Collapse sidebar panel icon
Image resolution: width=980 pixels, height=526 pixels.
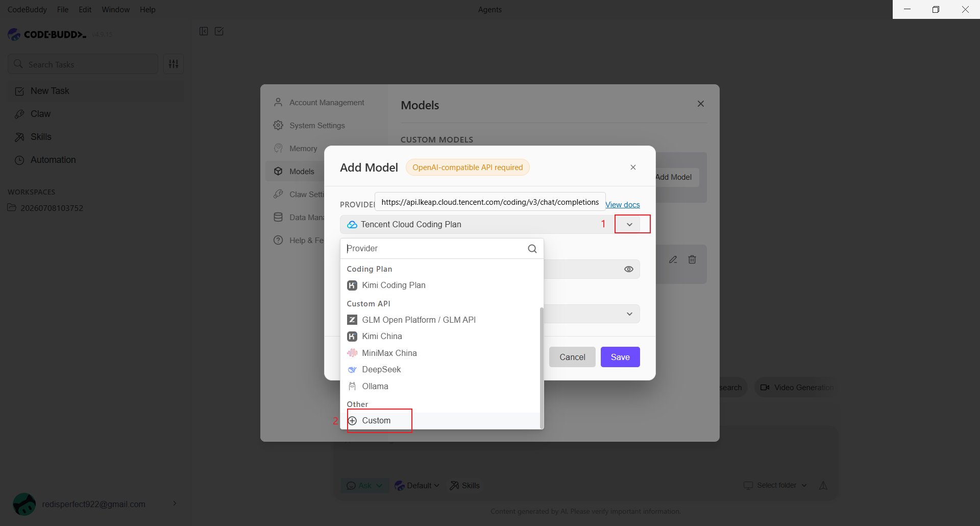pos(204,31)
